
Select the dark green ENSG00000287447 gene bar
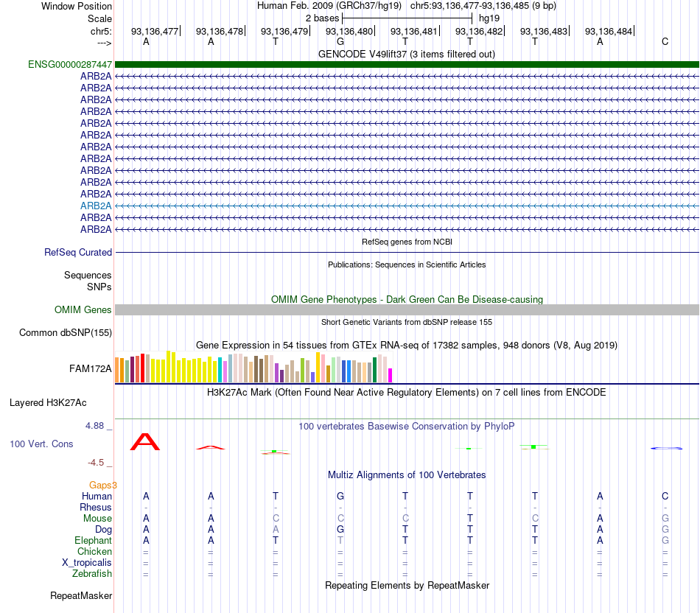tap(407, 64)
